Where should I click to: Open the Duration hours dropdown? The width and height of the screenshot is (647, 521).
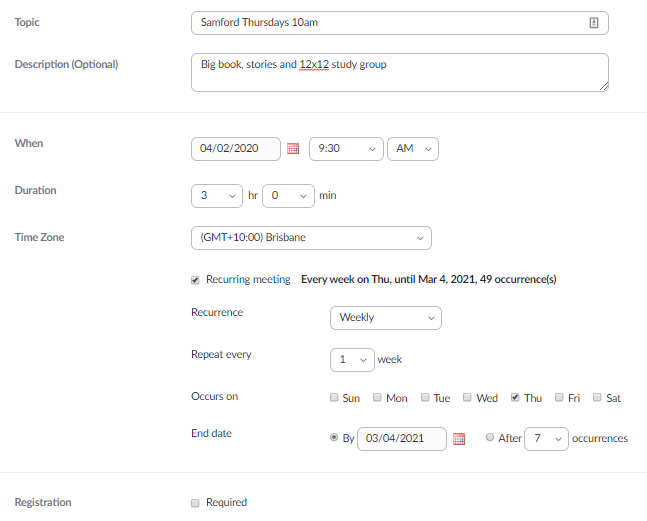coord(216,195)
